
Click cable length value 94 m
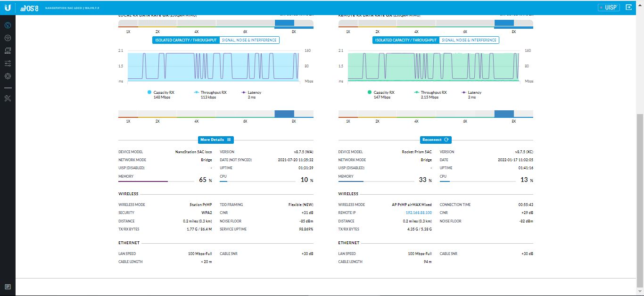click(x=428, y=262)
